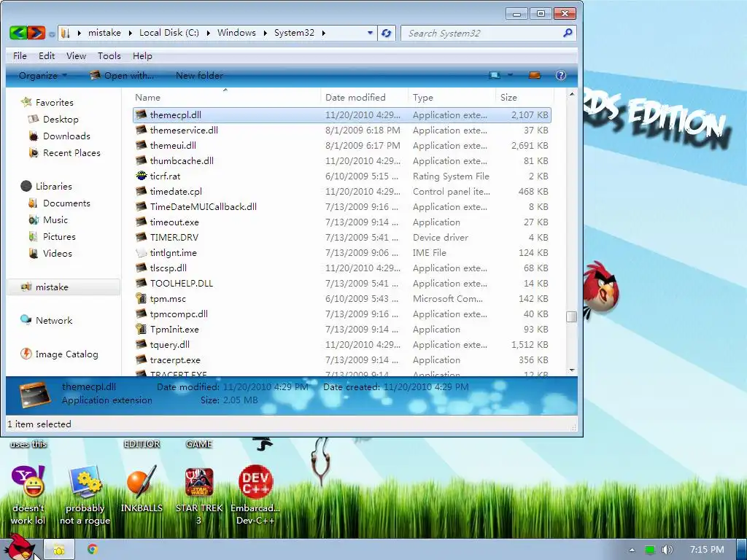Image resolution: width=747 pixels, height=560 pixels.
Task: Sort by the Size column header
Action: (x=524, y=97)
